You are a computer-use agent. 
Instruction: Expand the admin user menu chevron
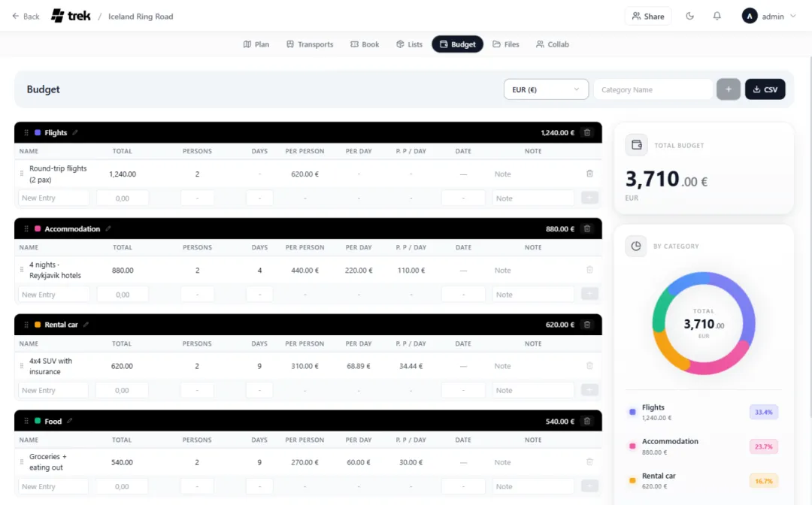coord(793,16)
